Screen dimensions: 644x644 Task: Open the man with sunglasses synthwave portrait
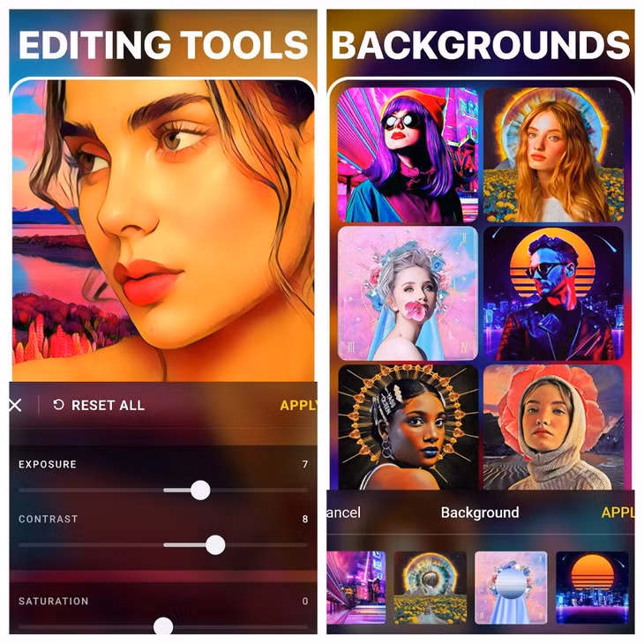(553, 293)
